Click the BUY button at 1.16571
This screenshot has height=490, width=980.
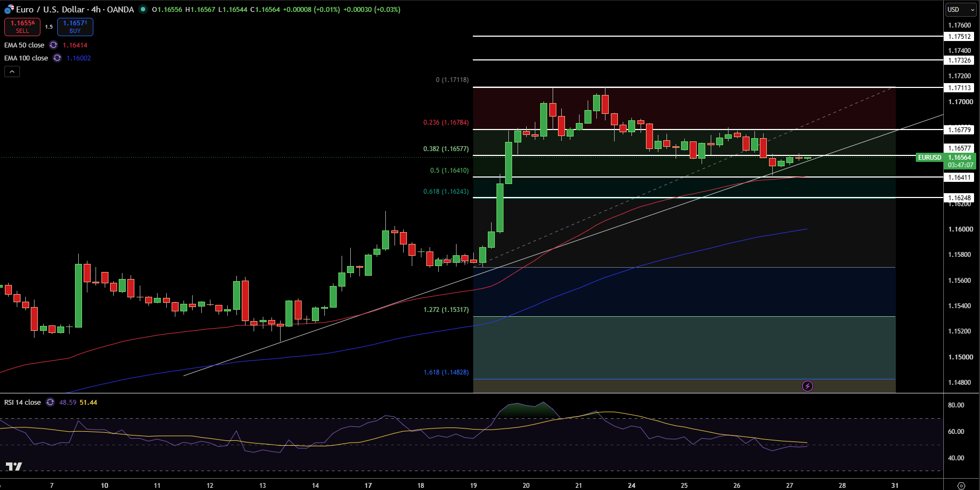click(x=75, y=26)
